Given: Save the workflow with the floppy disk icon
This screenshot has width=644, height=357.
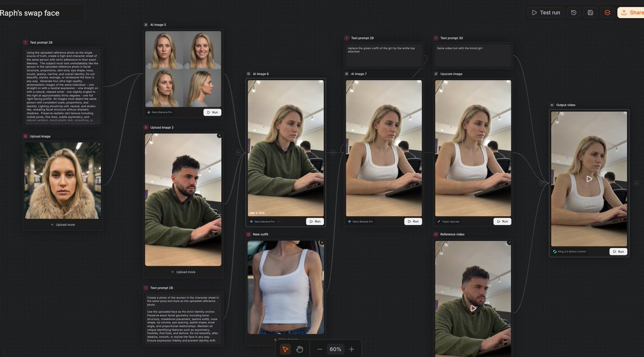Looking at the screenshot, I should 590,12.
